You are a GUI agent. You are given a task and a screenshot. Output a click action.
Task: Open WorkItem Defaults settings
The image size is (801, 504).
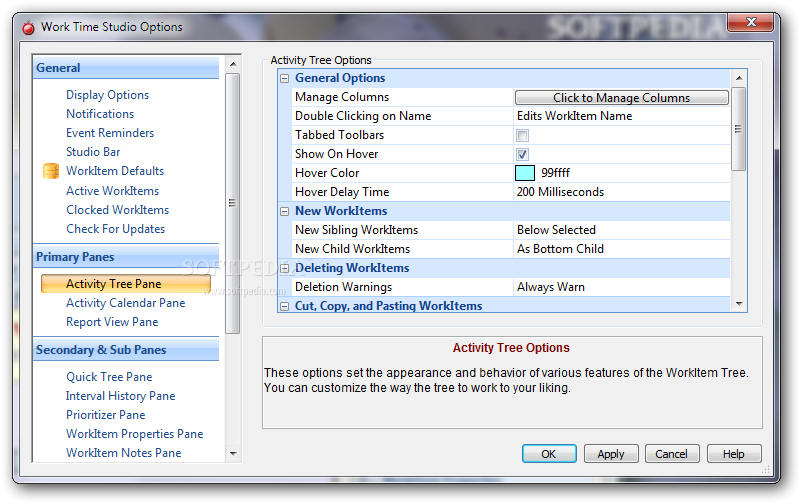pos(115,171)
